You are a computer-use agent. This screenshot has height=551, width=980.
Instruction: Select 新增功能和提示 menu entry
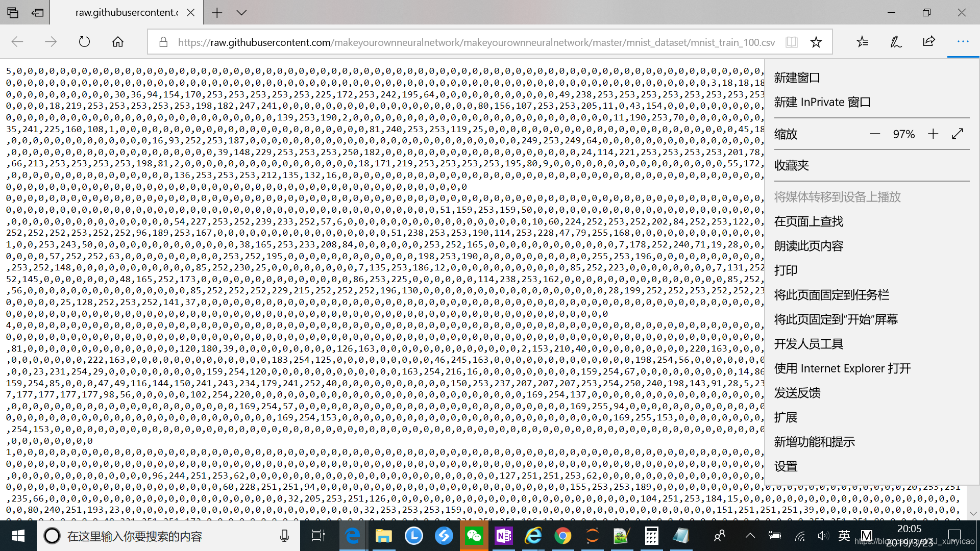pyautogui.click(x=872, y=442)
